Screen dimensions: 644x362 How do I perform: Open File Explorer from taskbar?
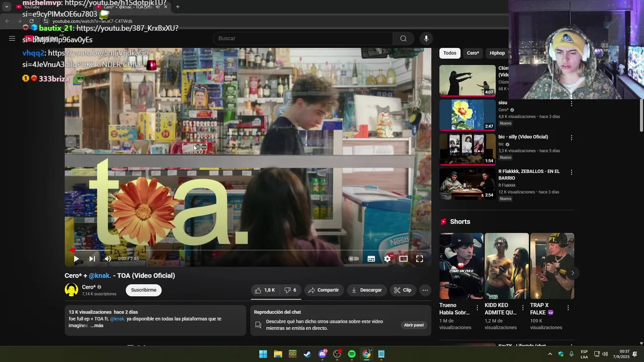(278, 354)
